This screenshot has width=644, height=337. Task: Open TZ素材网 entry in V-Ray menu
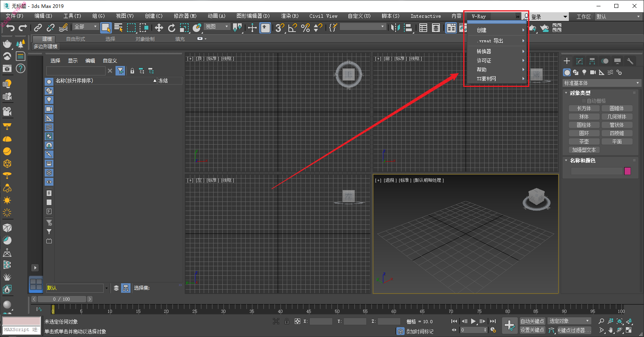497,79
